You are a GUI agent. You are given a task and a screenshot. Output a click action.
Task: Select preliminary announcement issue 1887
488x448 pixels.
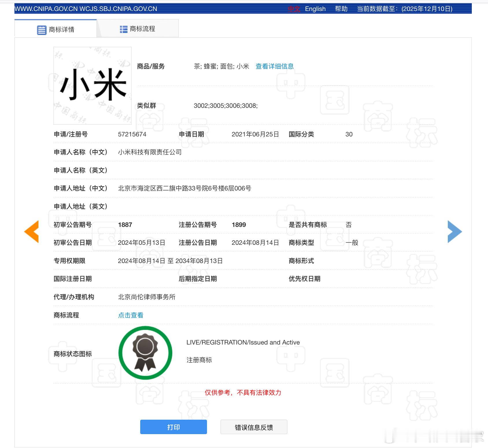(125, 225)
